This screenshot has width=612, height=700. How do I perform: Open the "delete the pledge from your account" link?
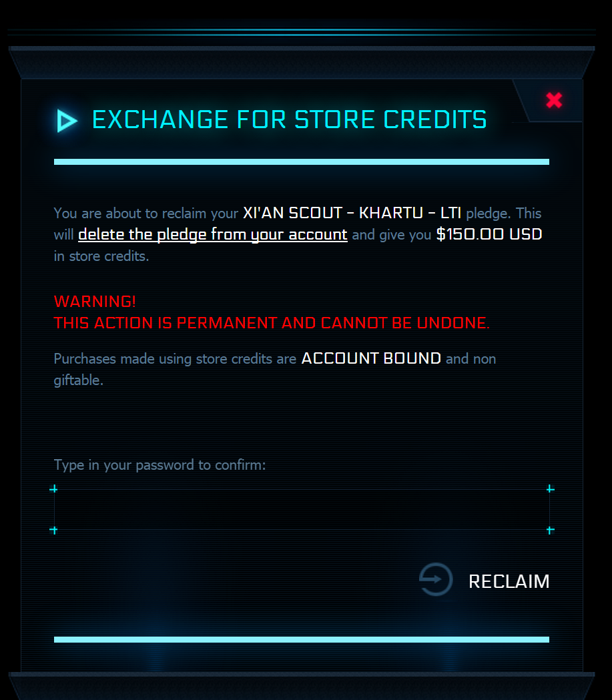pyautogui.click(x=213, y=235)
